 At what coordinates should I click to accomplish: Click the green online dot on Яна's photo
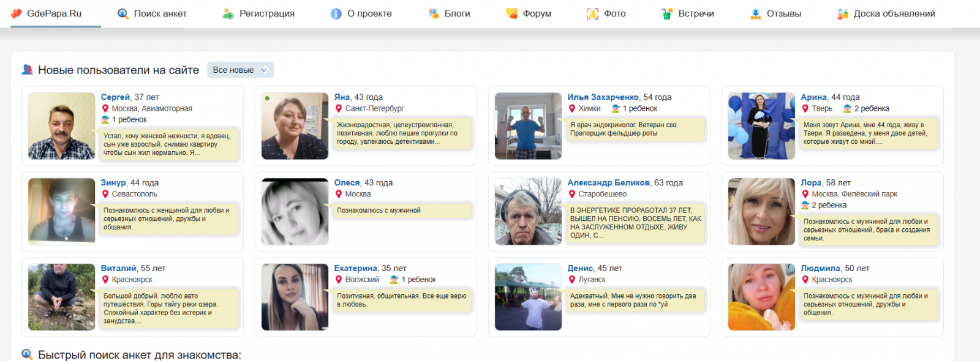click(267, 98)
